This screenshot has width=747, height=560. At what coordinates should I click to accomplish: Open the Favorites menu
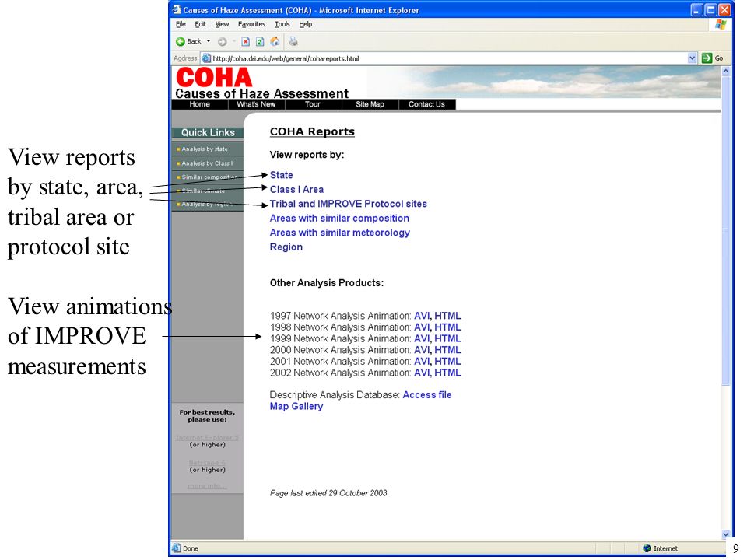click(251, 24)
